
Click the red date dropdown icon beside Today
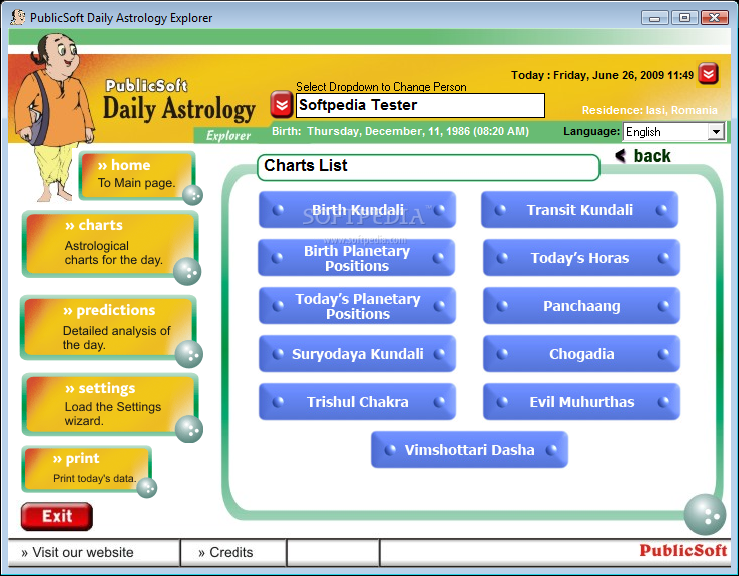(708, 74)
